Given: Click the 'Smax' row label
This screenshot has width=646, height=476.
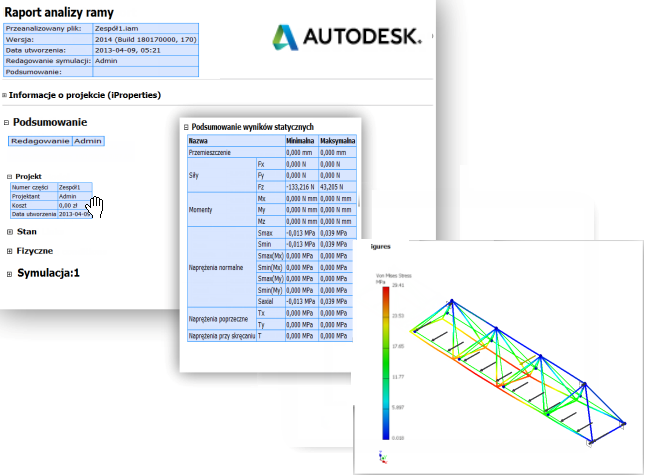Looking at the screenshot, I should (x=271, y=233).
